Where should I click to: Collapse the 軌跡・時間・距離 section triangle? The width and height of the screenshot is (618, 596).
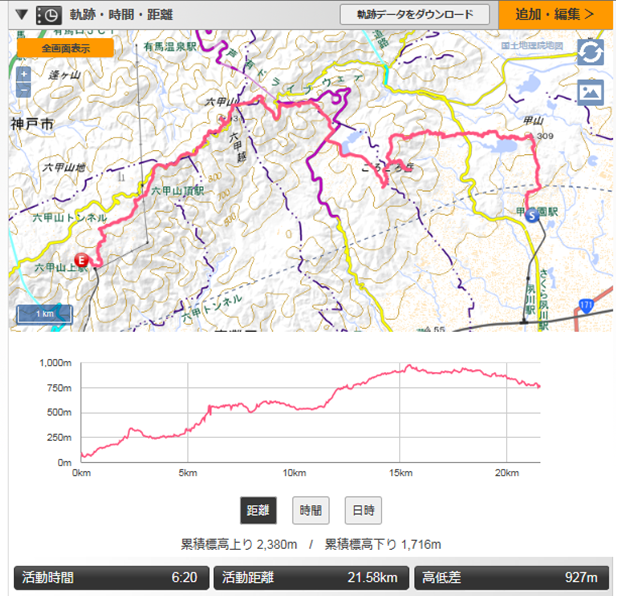[21, 15]
